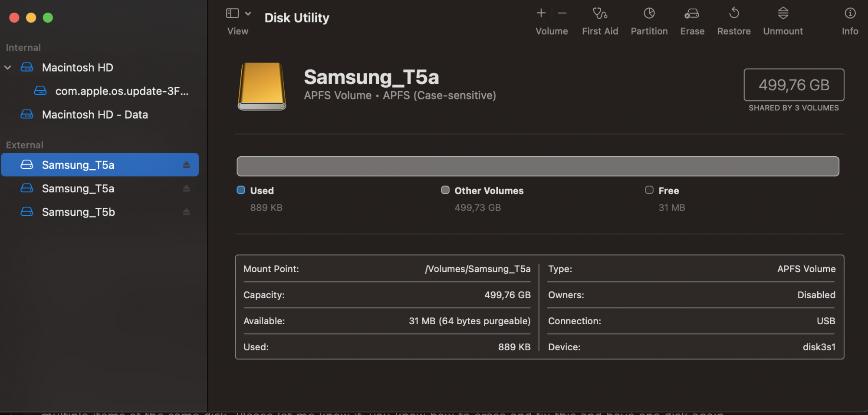Viewport: 868px width, 415px height.
Task: Open the Partition tool
Action: click(649, 14)
